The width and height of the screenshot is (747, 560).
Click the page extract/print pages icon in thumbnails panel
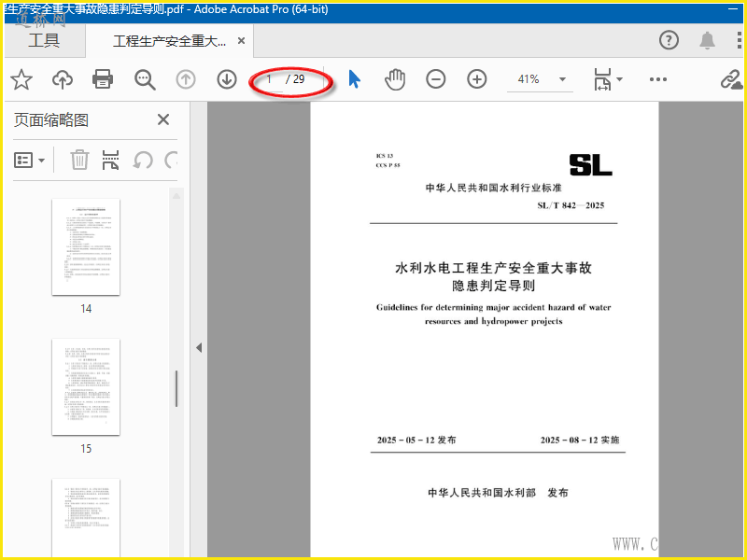click(110, 160)
